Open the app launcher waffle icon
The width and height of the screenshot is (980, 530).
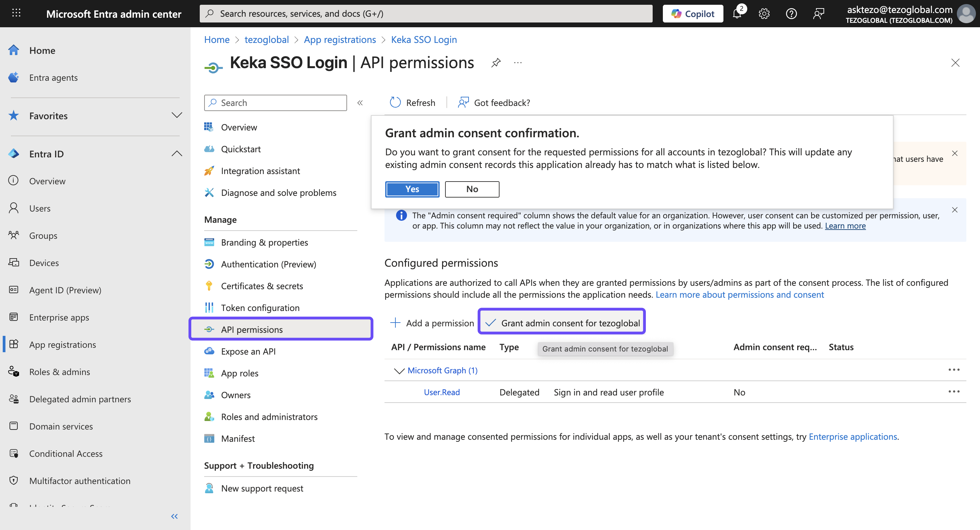pos(16,13)
